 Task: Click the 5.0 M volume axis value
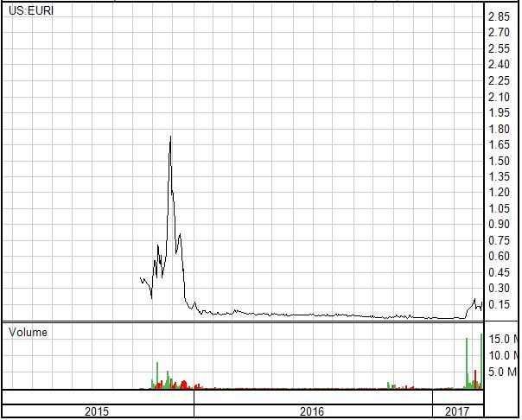pos(504,372)
